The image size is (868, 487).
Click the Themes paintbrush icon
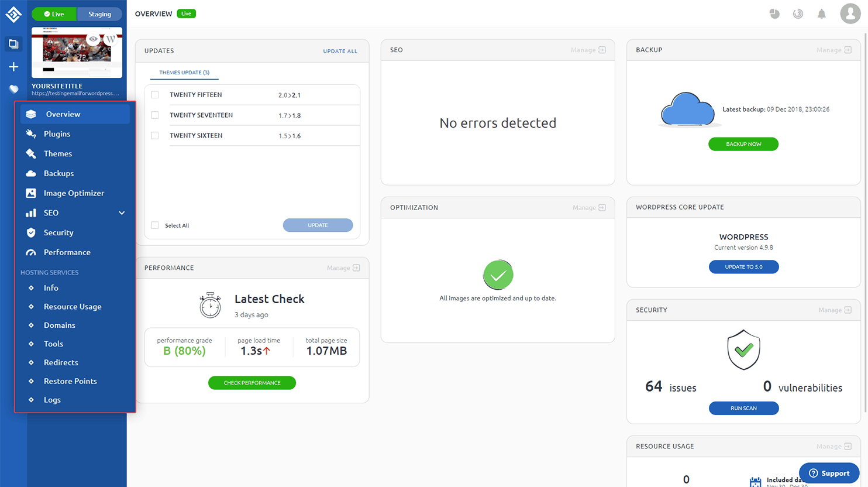point(31,153)
